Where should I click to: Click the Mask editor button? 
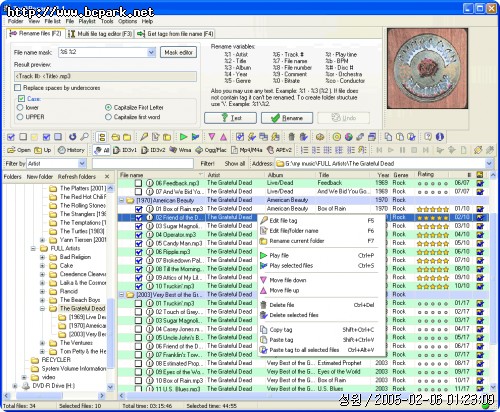[179, 52]
